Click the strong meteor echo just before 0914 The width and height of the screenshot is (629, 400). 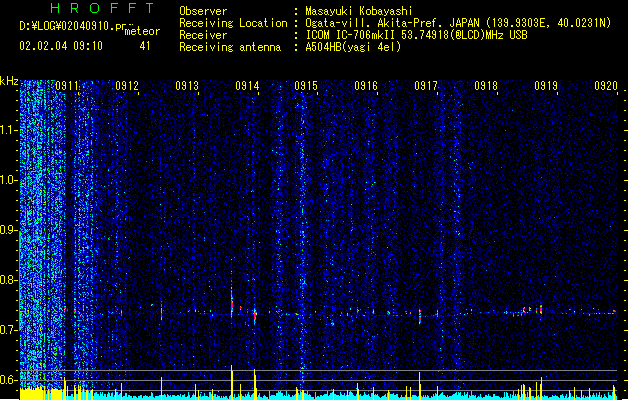[x=232, y=305]
